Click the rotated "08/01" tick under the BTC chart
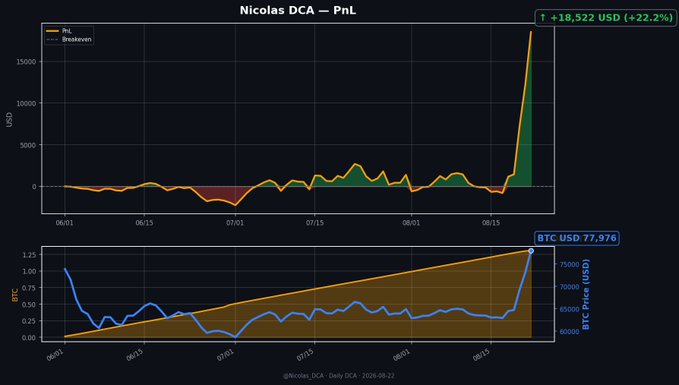The image size is (679, 385). [402, 356]
